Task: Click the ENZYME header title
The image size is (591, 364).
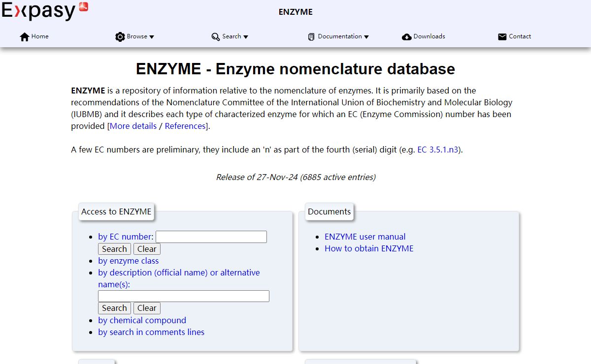Action: [x=295, y=12]
